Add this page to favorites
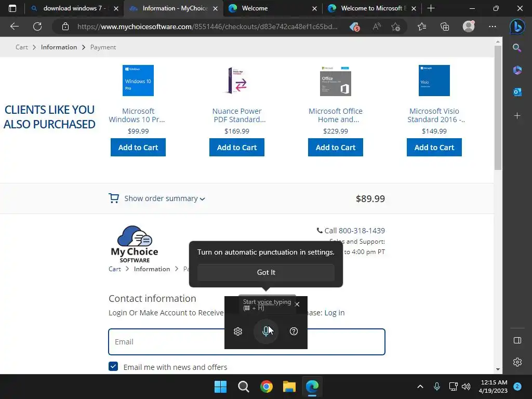532x399 pixels. click(x=395, y=26)
